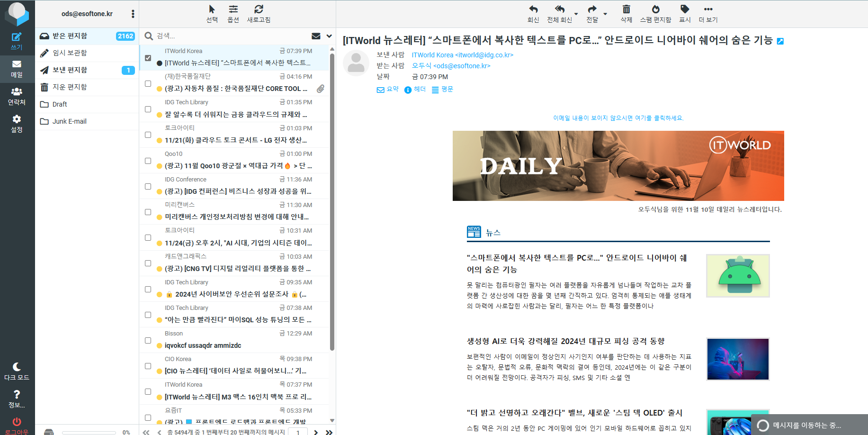Expand the Forward dropdown arrow

[x=605, y=14]
